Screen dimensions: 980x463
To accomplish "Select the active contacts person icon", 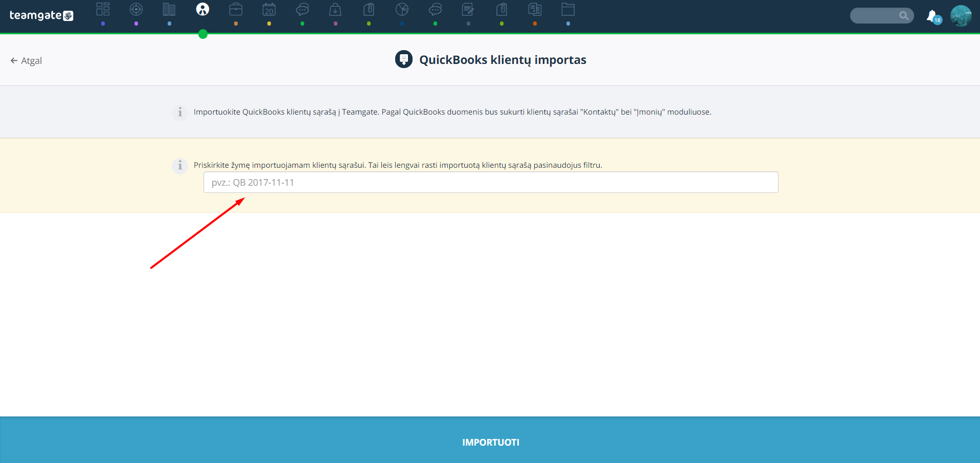I will point(202,9).
